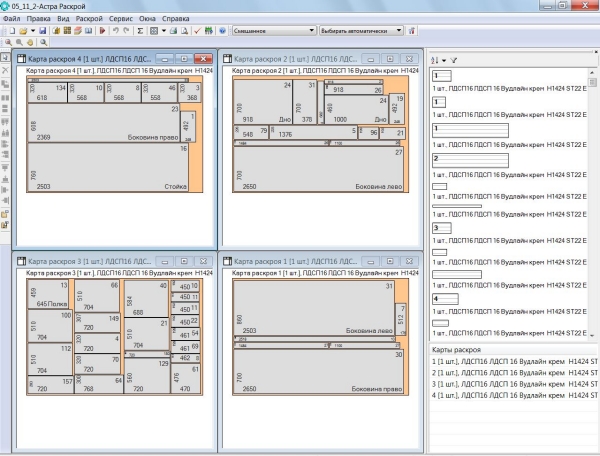This screenshot has height=456, width=600.
Task: Open print preview icon
Action: (x=184, y=31)
